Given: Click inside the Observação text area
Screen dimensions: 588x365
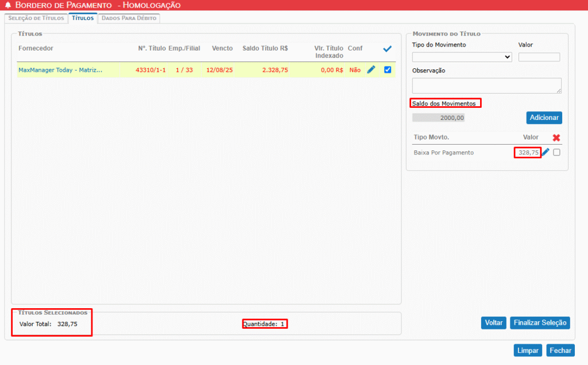Looking at the screenshot, I should click(x=486, y=86).
